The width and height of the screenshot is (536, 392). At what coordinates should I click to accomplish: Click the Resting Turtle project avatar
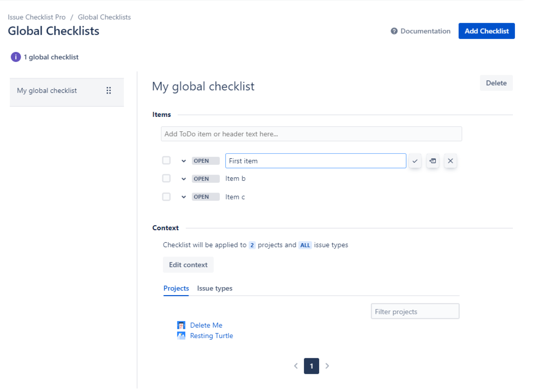[x=181, y=335]
